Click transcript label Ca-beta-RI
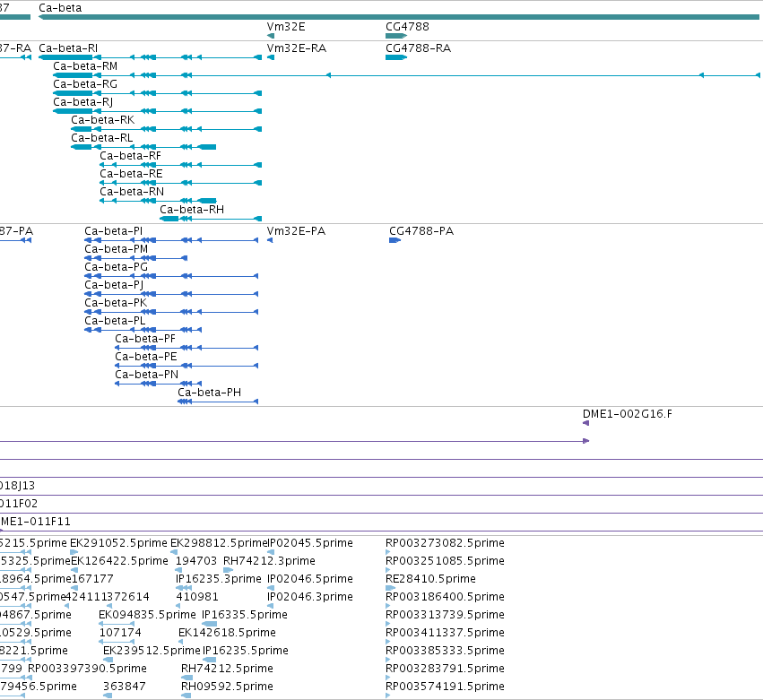The height and width of the screenshot is (700, 763). click(68, 48)
